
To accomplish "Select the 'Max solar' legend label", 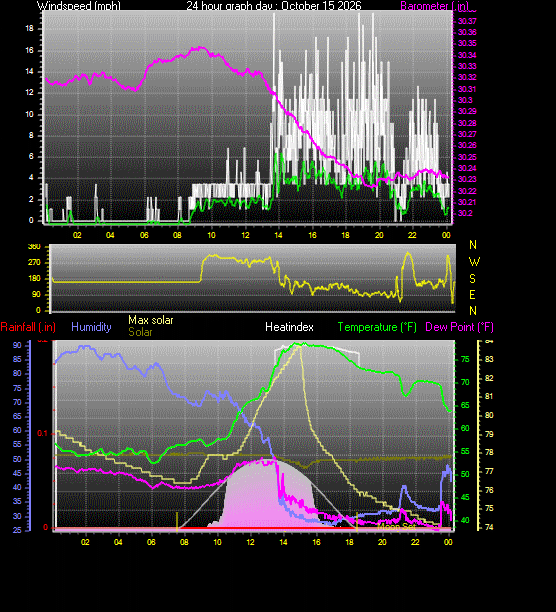I will click(x=151, y=320).
